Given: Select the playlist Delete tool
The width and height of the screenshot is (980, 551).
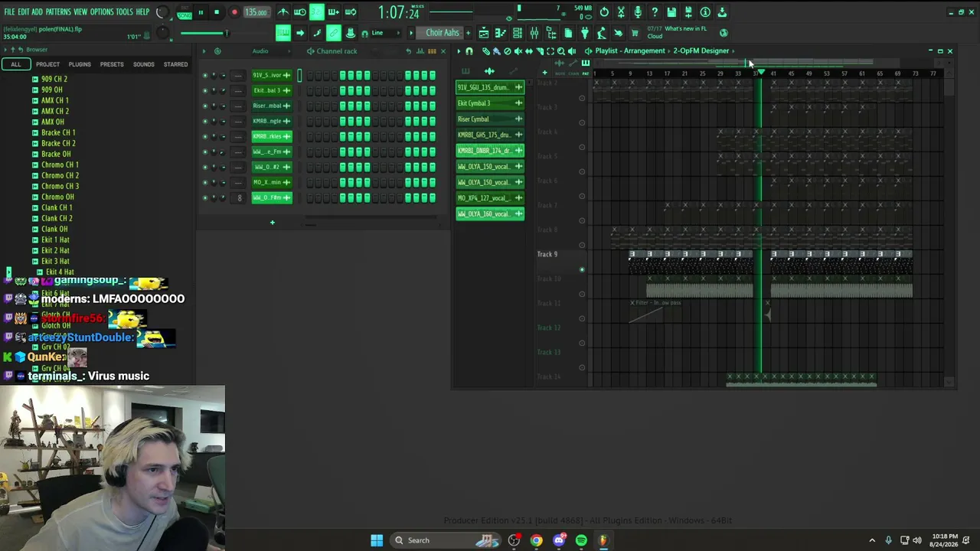Looking at the screenshot, I should [507, 51].
